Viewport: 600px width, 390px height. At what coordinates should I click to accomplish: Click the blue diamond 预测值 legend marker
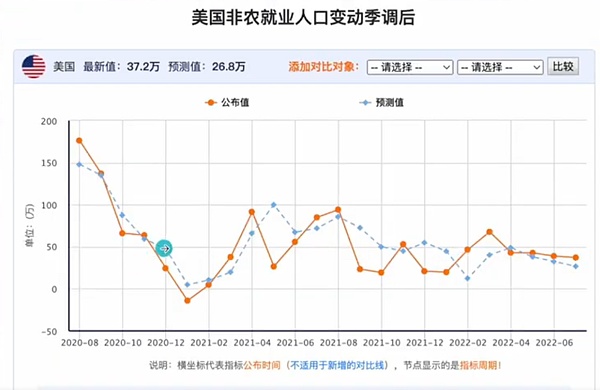coord(365,103)
